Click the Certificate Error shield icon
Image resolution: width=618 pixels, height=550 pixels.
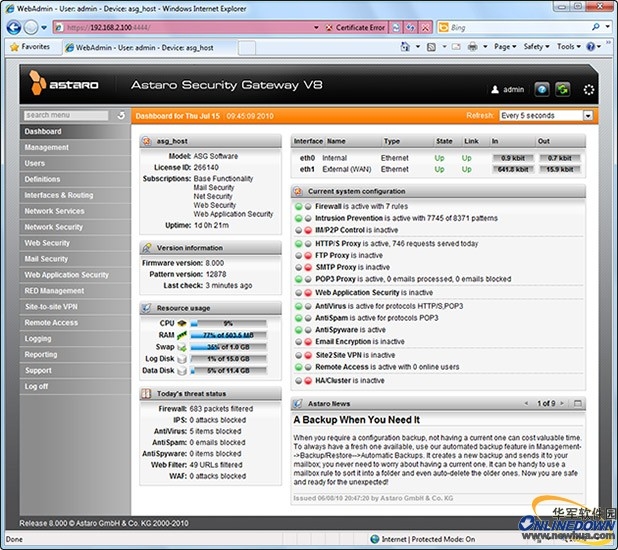[328, 28]
